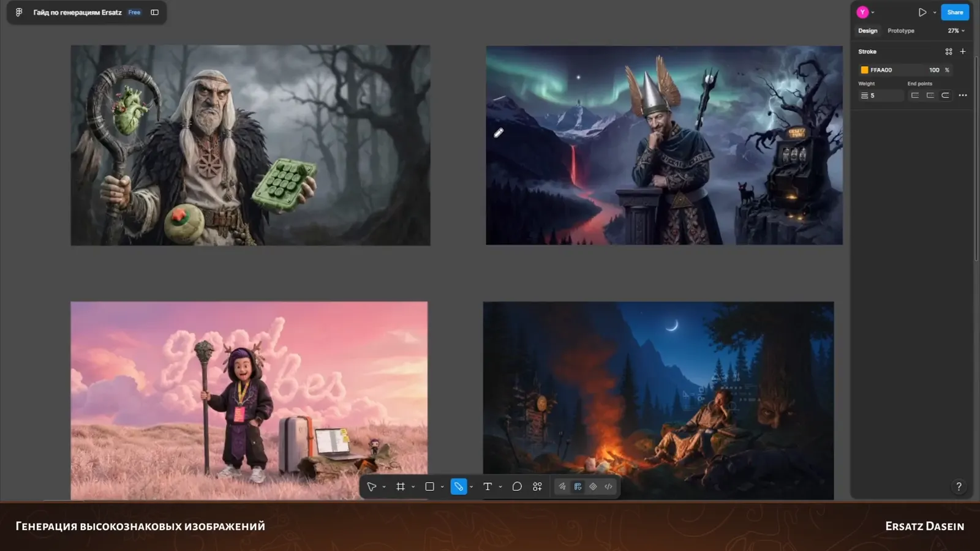Click file name Гайд по генерациям Ersatz
This screenshot has height=551, width=980.
point(77,12)
